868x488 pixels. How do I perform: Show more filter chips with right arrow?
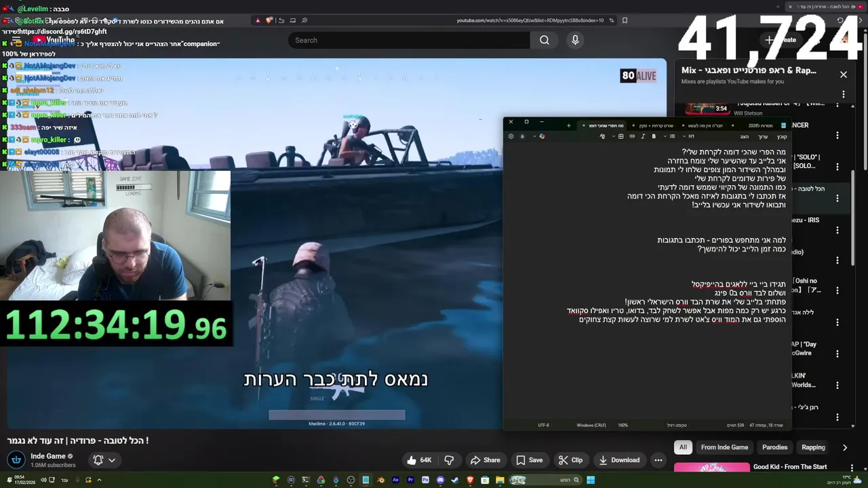pyautogui.click(x=845, y=447)
